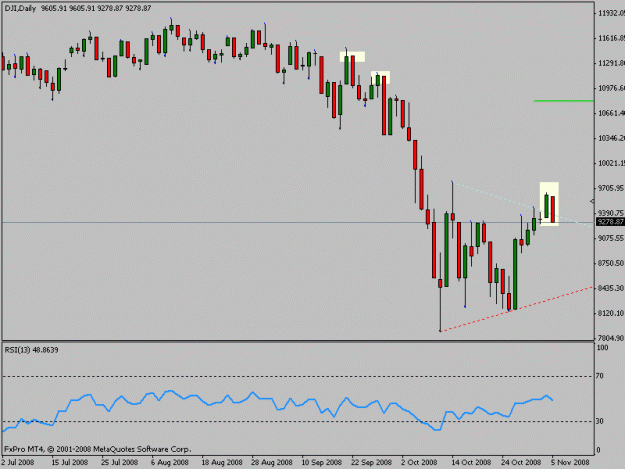Select the cyan dashed resistance trendline
This screenshot has height=469, width=625.
tap(521, 204)
